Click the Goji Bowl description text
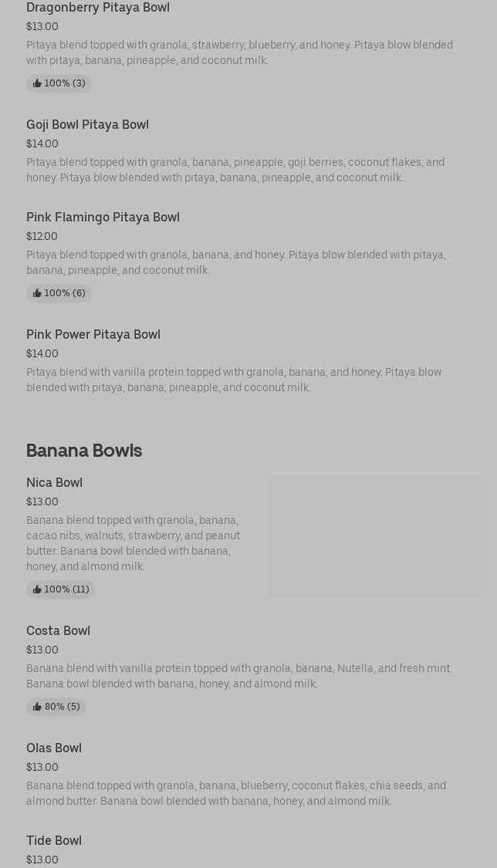This screenshot has width=497, height=868. click(235, 170)
